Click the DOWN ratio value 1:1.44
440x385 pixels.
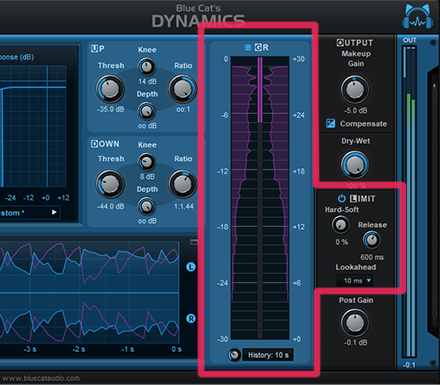point(184,206)
